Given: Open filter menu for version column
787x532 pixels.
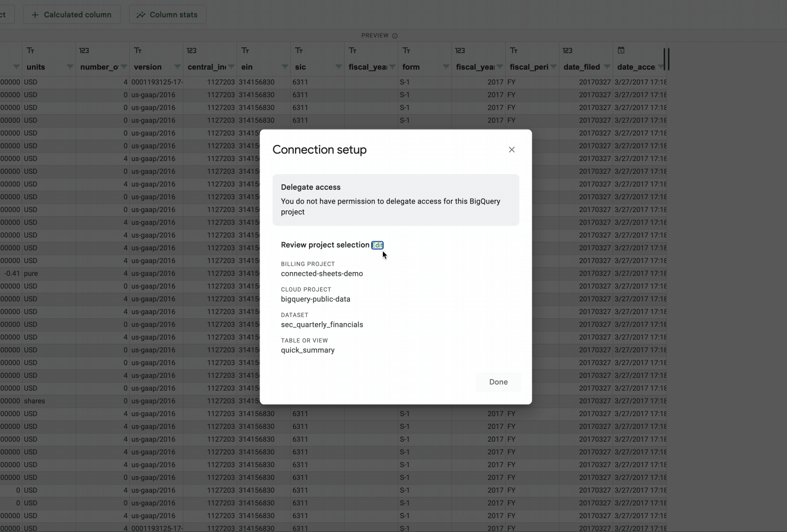Looking at the screenshot, I should coord(178,67).
